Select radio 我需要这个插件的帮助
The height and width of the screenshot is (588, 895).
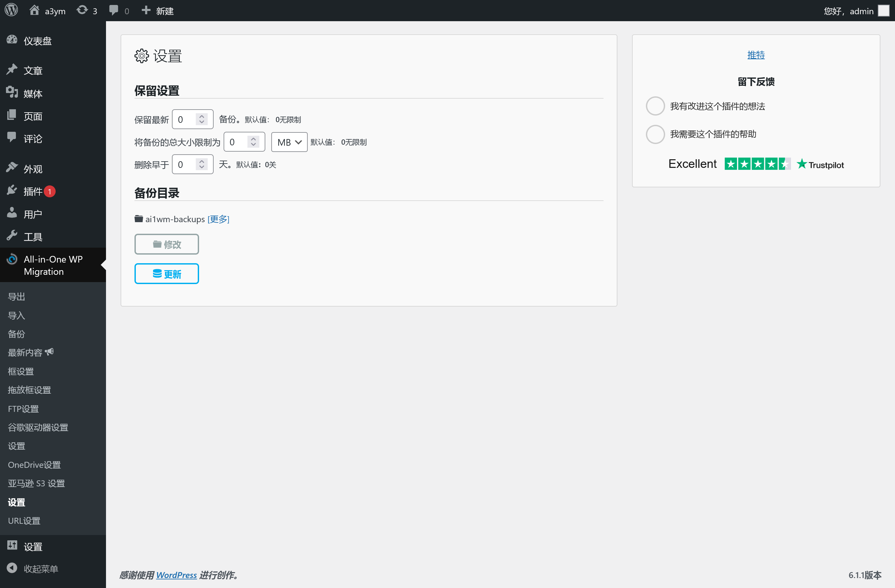[x=655, y=134]
